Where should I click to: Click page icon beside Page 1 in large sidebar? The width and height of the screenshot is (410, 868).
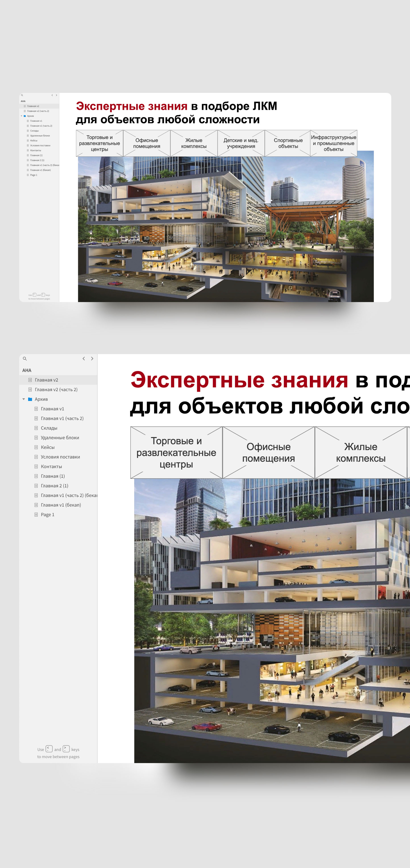[36, 515]
